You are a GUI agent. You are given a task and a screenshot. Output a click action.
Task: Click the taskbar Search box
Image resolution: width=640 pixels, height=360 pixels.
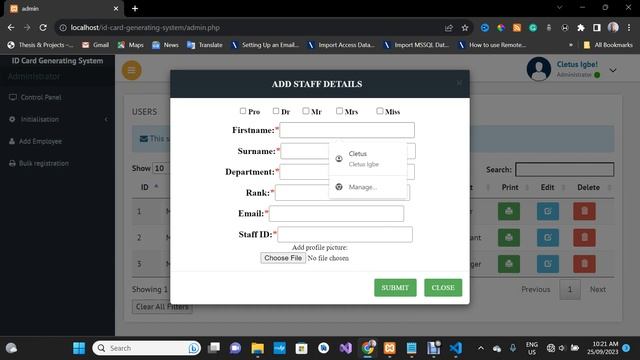(147, 348)
